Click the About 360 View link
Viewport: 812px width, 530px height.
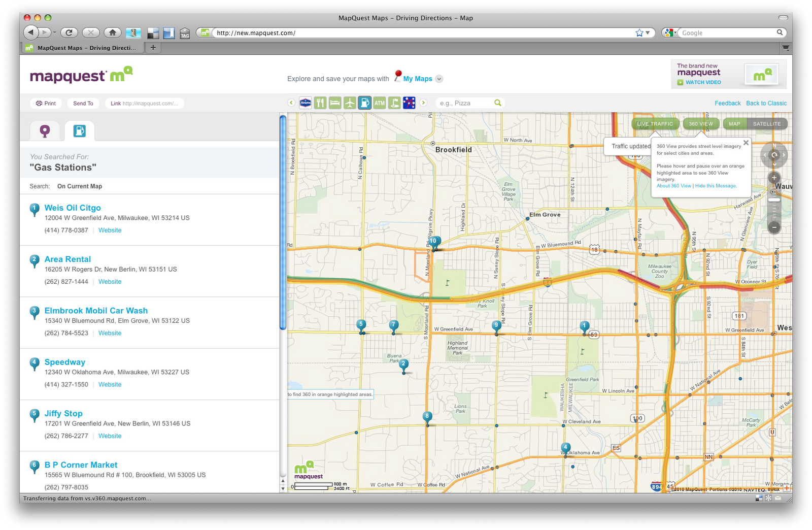point(674,186)
